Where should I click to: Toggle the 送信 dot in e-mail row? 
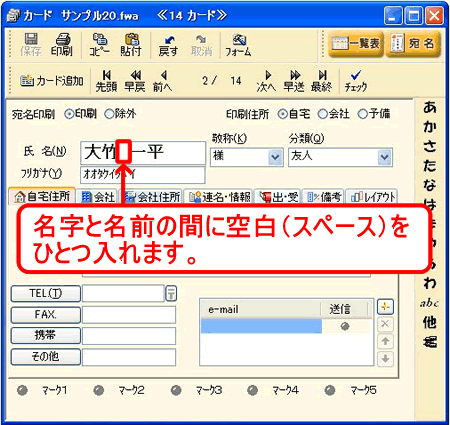[345, 326]
